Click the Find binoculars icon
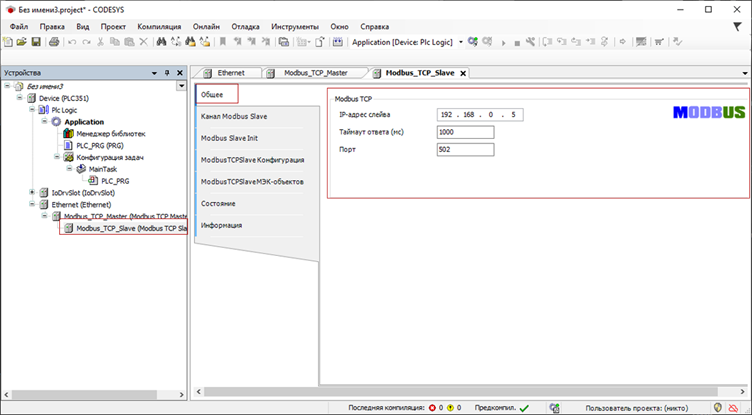This screenshot has width=752, height=415. [x=161, y=42]
